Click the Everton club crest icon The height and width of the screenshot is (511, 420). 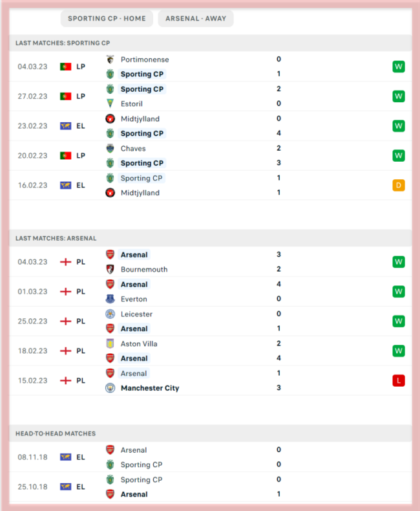click(110, 299)
